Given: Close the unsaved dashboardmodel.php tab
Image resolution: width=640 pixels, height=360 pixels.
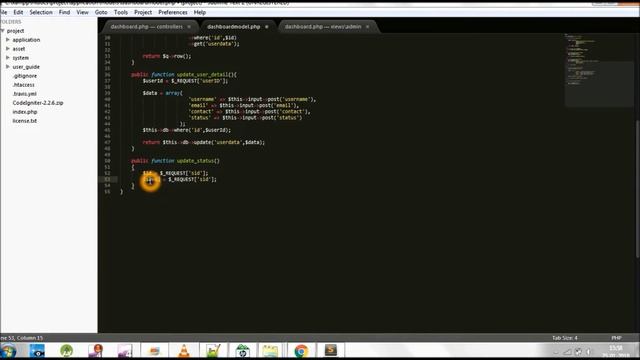Looking at the screenshot, I should click(267, 27).
